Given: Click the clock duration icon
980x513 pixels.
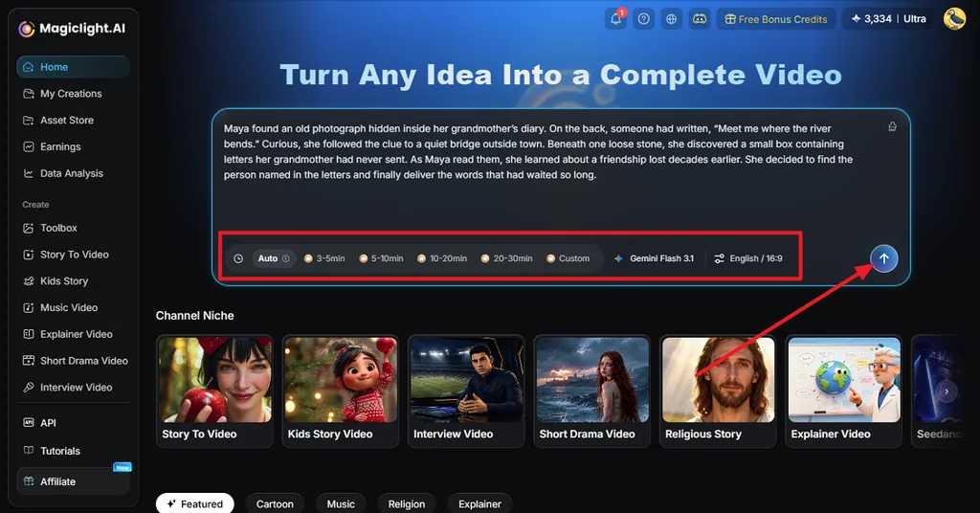Looking at the screenshot, I should (x=238, y=258).
